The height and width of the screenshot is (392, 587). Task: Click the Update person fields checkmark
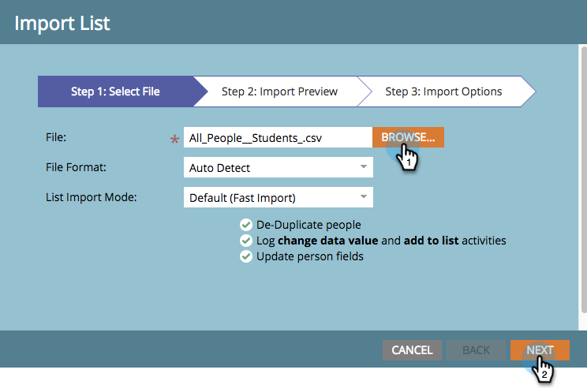246,256
